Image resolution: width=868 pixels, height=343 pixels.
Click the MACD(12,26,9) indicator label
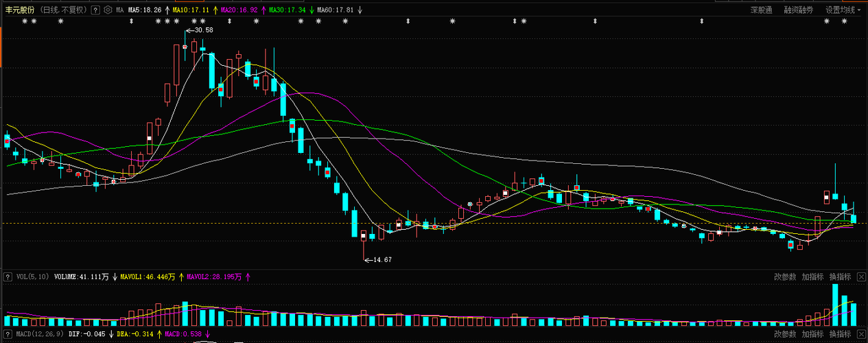tap(38, 334)
